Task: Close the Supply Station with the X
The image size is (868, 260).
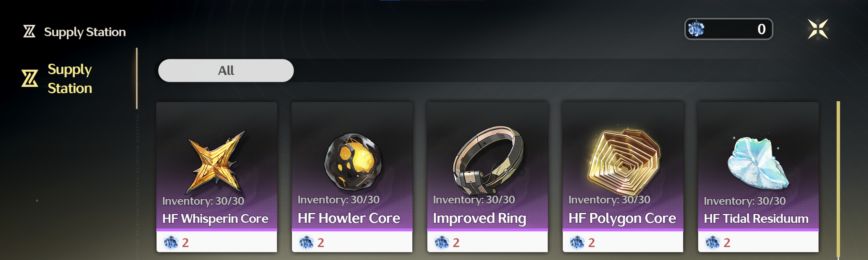Action: pos(818,29)
